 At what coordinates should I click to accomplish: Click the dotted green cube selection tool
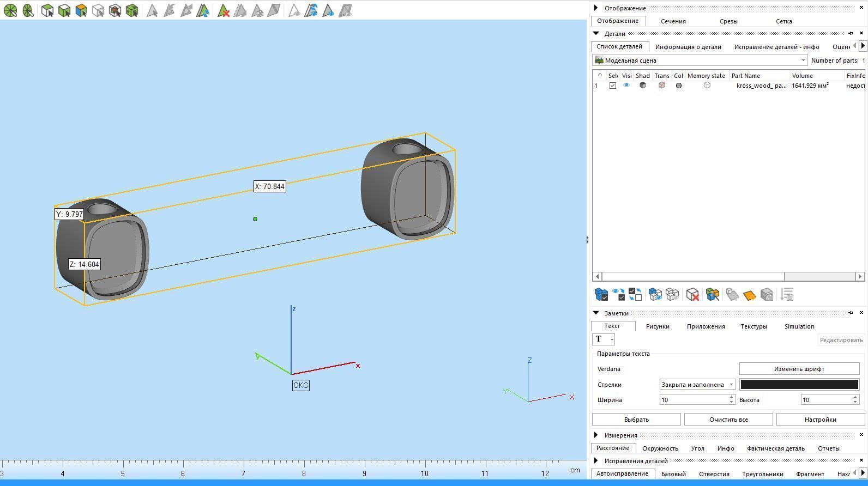click(132, 10)
